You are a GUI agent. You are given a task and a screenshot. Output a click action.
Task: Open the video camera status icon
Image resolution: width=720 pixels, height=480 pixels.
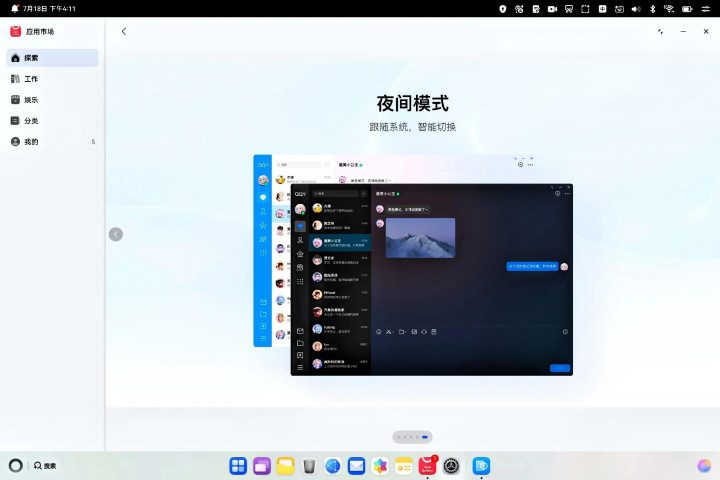click(552, 9)
